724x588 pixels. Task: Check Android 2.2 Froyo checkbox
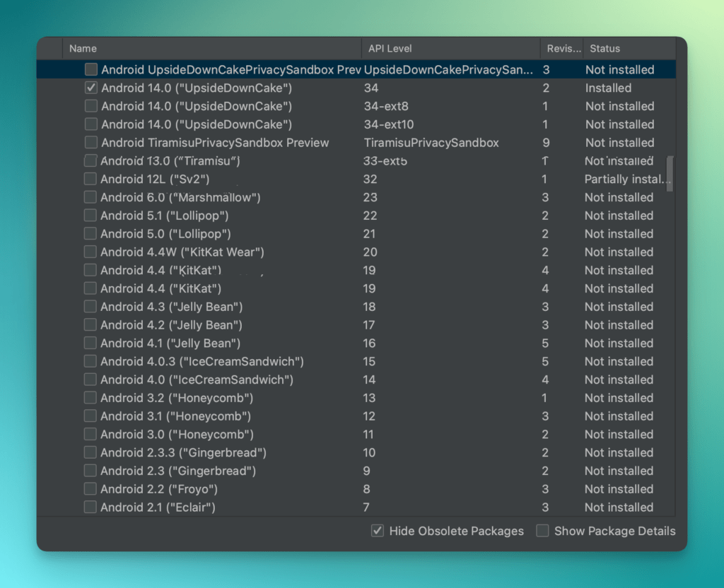[90, 489]
